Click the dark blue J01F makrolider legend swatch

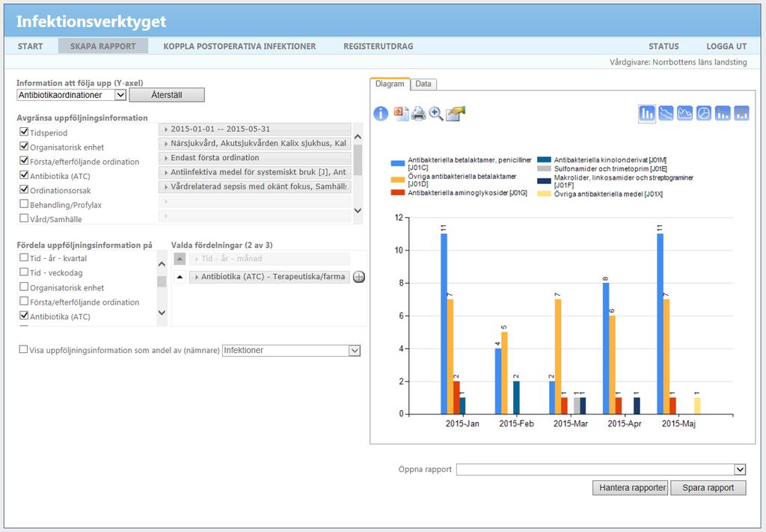(545, 181)
